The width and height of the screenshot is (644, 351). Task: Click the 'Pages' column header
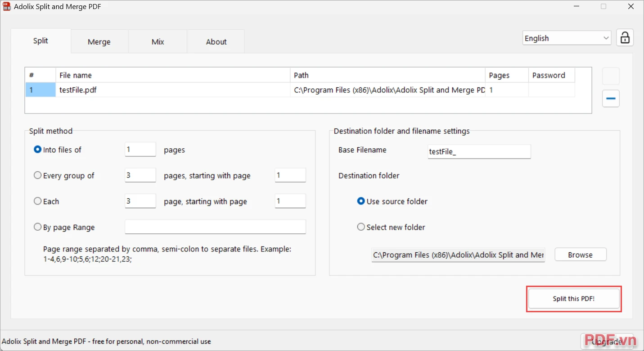[507, 75]
